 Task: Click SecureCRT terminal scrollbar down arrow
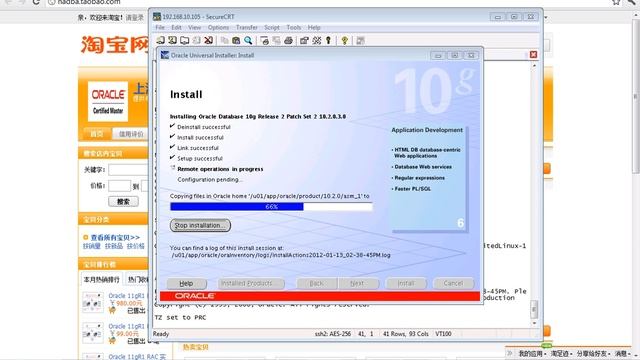[534, 323]
